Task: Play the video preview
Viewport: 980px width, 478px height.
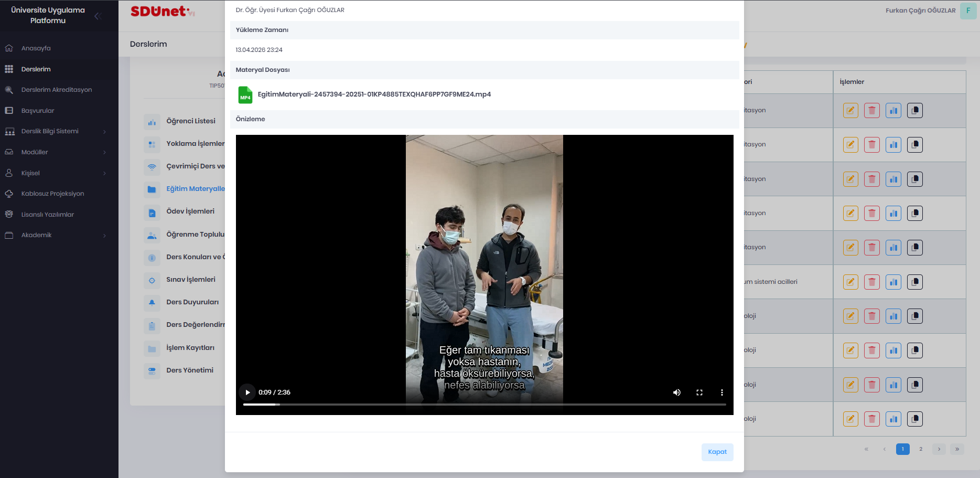Action: (x=247, y=392)
